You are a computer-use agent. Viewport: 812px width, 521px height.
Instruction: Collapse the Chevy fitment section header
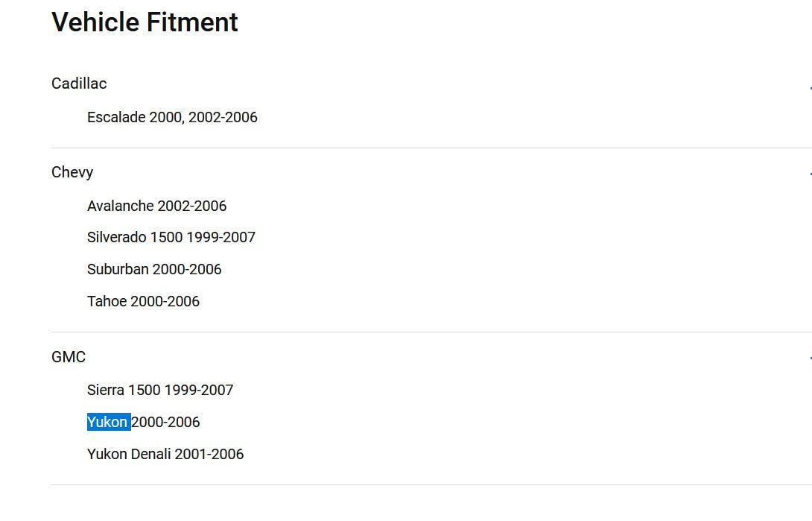coord(72,172)
